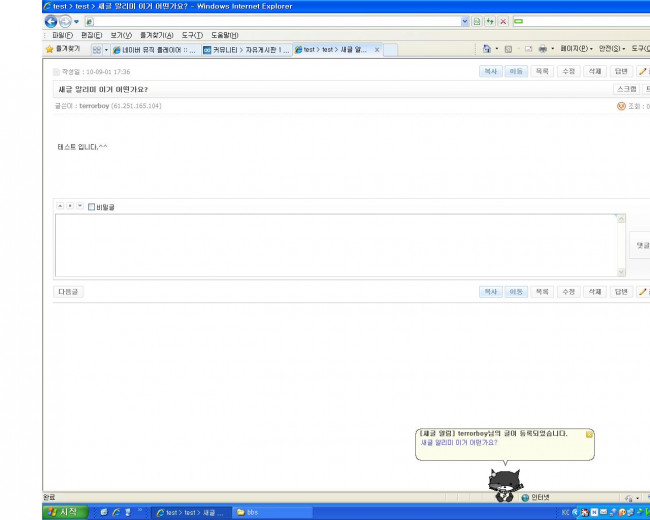The height and width of the screenshot is (520, 650).
Task: Click the Print icon in the command bar
Action: 543,49
